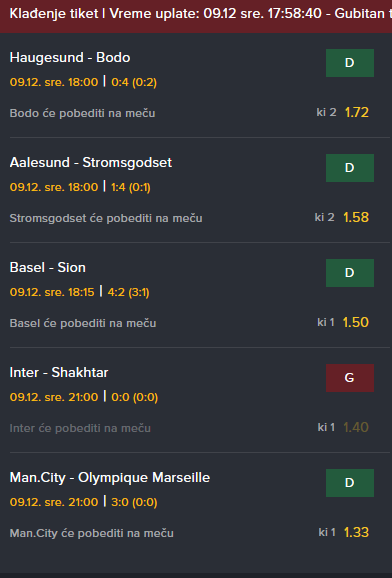392x578 pixels.
Task: Click 'Bodo će pobediti na meču' bet description
Action: coord(82,113)
